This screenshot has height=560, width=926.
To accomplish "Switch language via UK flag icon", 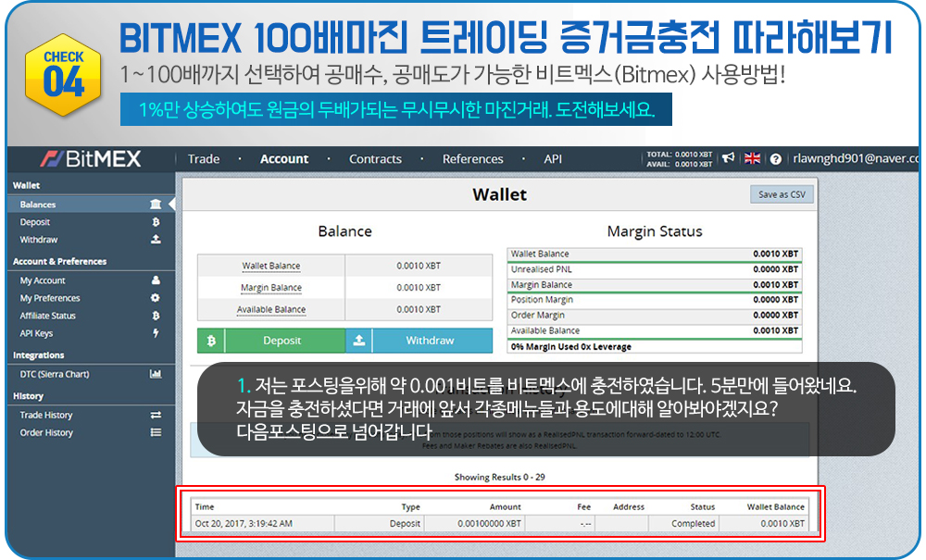I will click(752, 158).
